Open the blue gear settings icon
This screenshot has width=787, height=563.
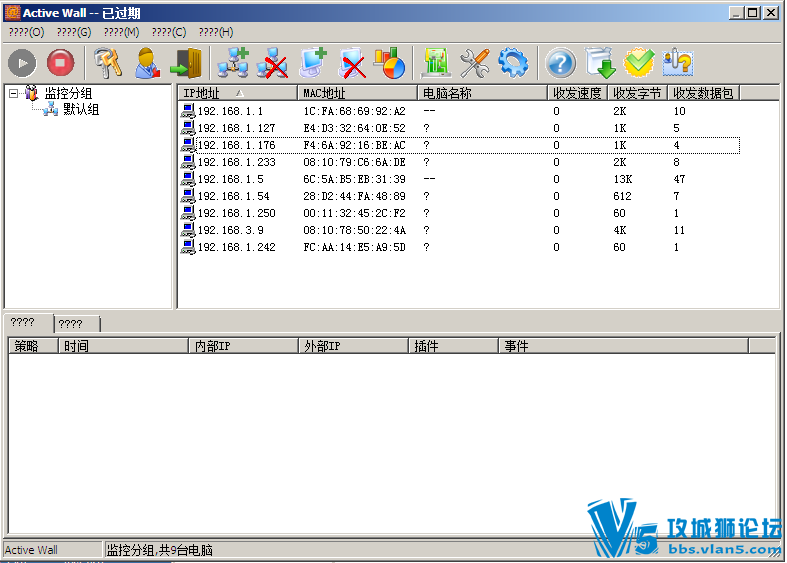pyautogui.click(x=513, y=63)
